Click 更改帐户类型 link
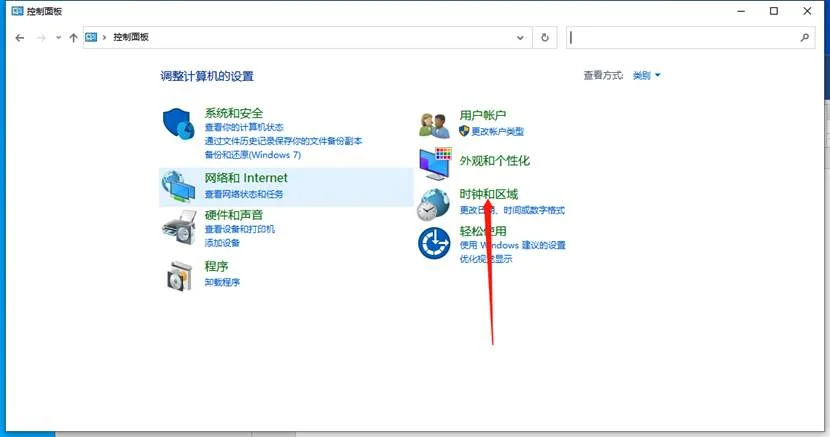 497,131
